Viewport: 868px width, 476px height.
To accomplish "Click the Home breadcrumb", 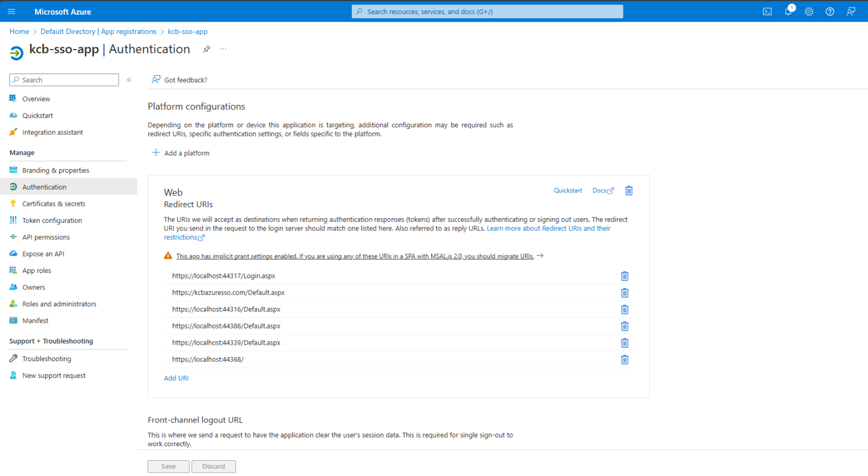I will [19, 32].
